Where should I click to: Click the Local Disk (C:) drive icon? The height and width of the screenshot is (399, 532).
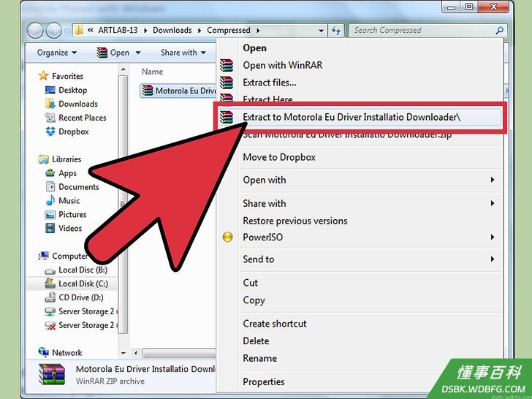[x=50, y=284]
